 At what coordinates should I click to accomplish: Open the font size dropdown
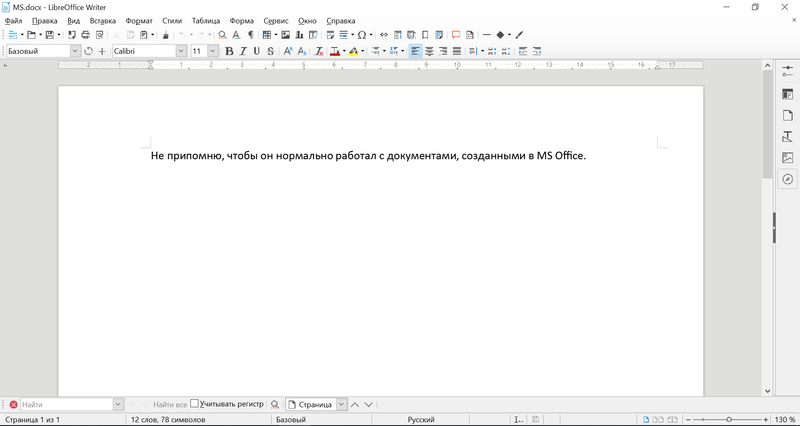pos(212,51)
